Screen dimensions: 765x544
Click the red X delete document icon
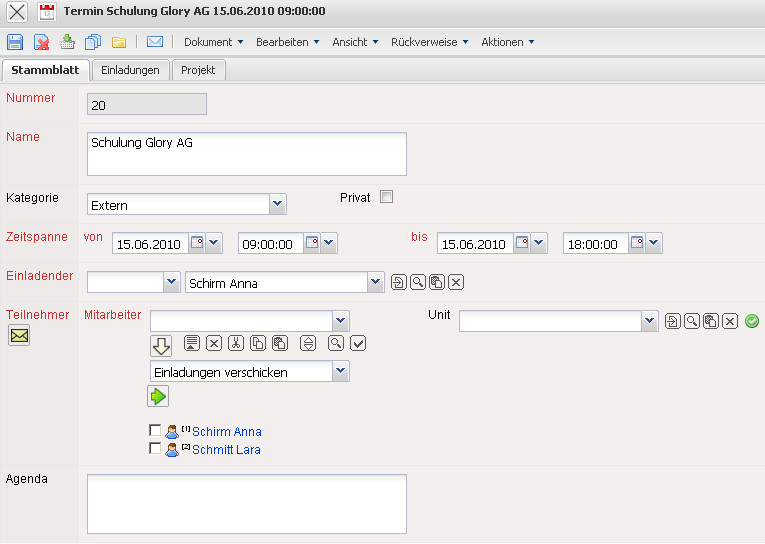(x=41, y=42)
